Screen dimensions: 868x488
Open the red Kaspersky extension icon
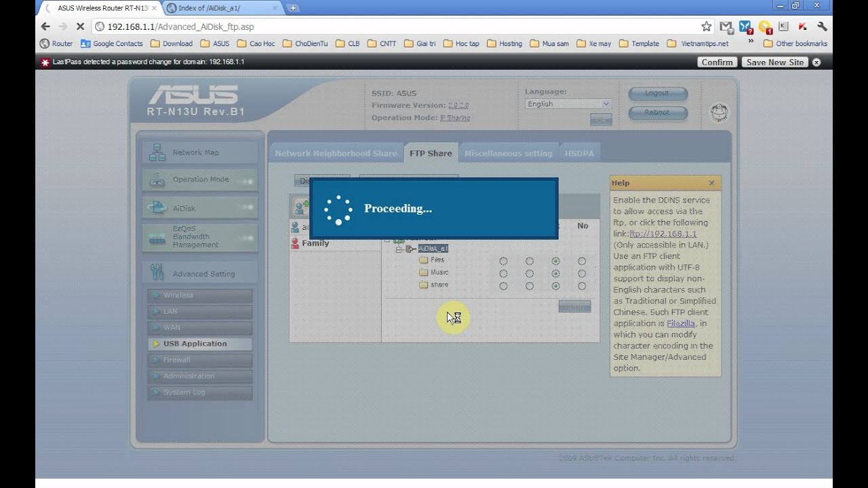point(803,26)
